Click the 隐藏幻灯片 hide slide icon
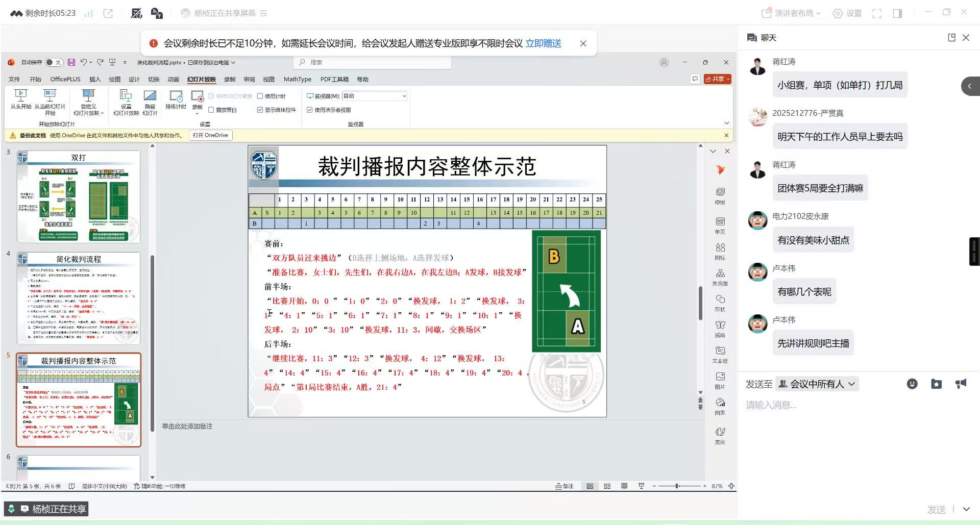The width and height of the screenshot is (980, 525). [x=150, y=97]
